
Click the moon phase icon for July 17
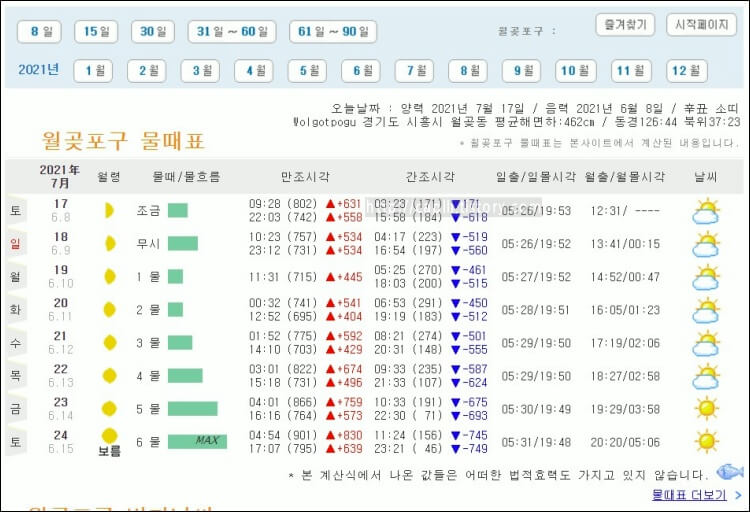point(109,211)
